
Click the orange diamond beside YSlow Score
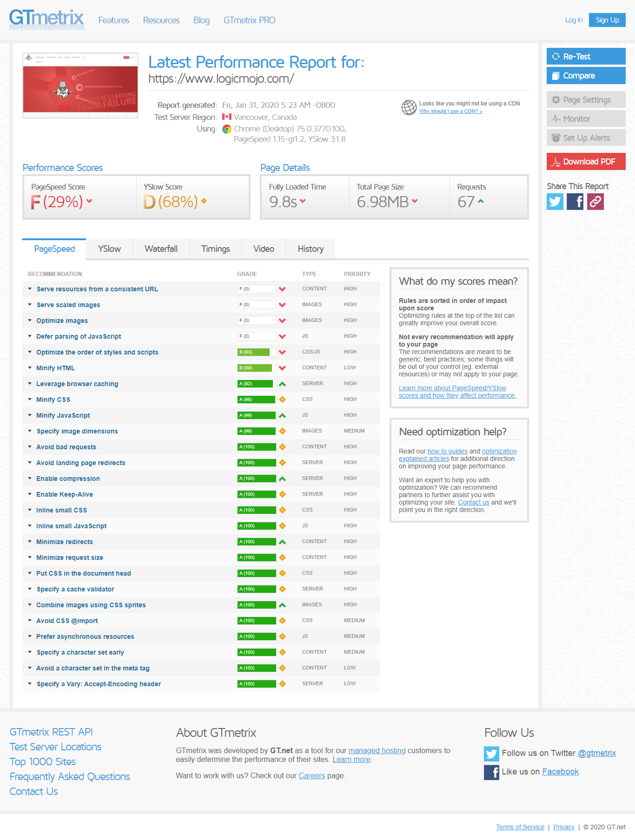(x=204, y=201)
